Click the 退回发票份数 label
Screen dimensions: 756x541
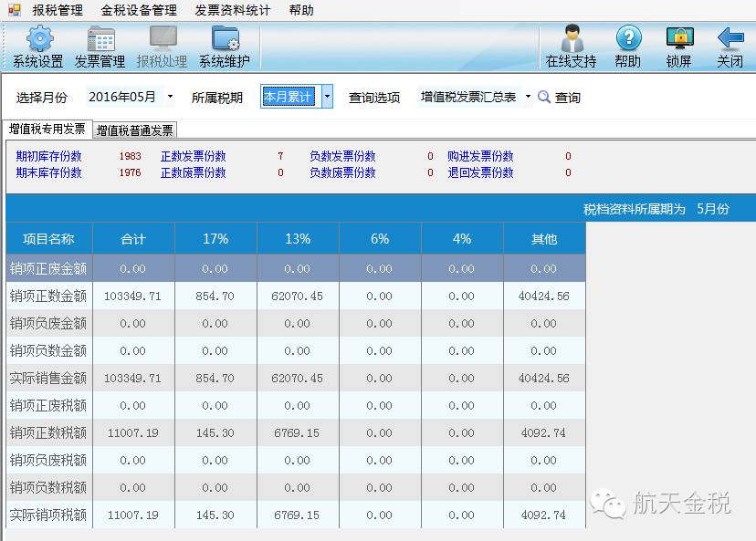480,172
